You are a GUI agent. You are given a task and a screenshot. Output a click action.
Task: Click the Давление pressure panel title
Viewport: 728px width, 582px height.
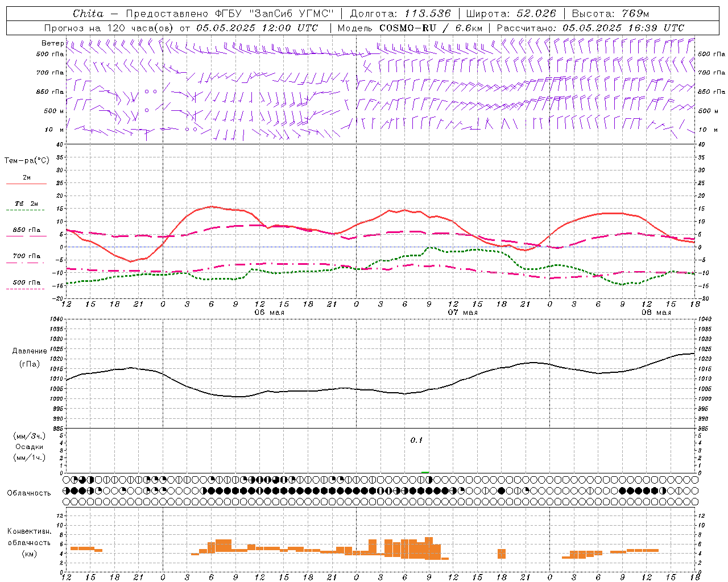pos(29,351)
